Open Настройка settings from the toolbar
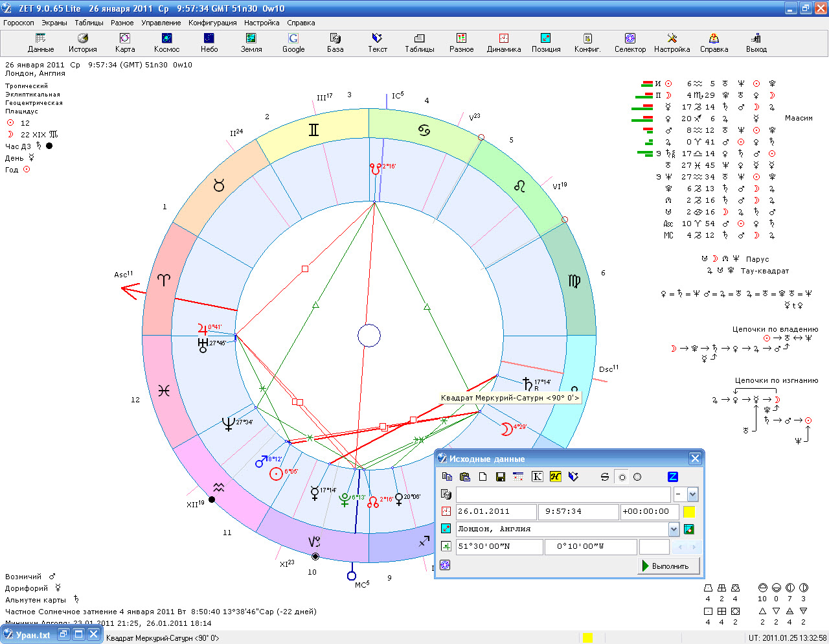Image resolution: width=829 pixels, height=644 pixels. [672, 43]
